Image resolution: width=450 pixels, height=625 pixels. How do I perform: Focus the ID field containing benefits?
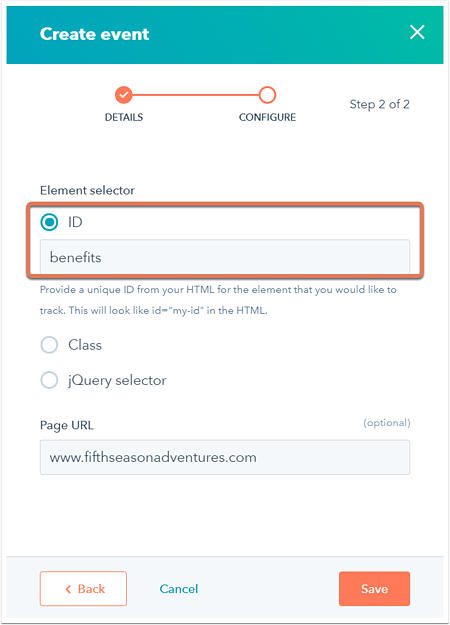point(225,257)
